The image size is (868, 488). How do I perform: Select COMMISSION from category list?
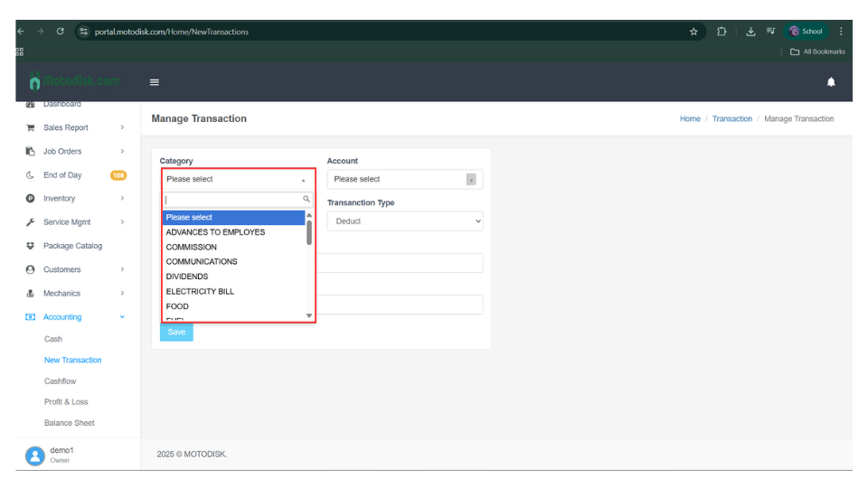pos(192,247)
